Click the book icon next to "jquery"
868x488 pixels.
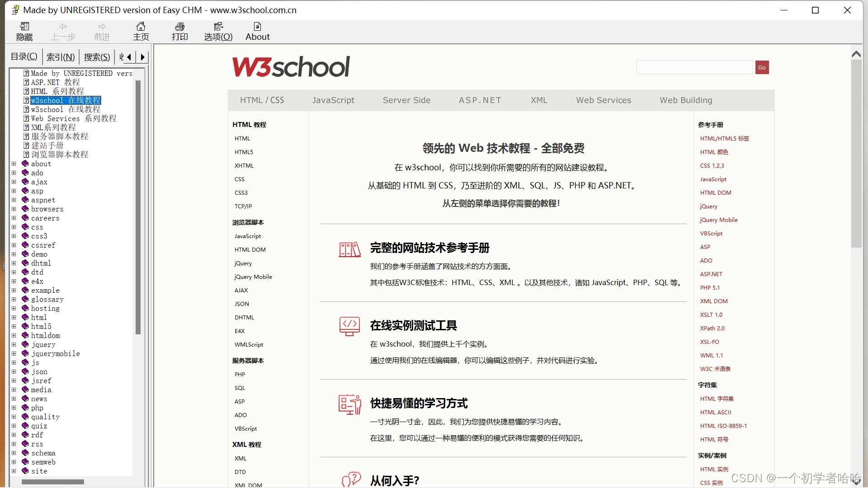click(x=25, y=344)
